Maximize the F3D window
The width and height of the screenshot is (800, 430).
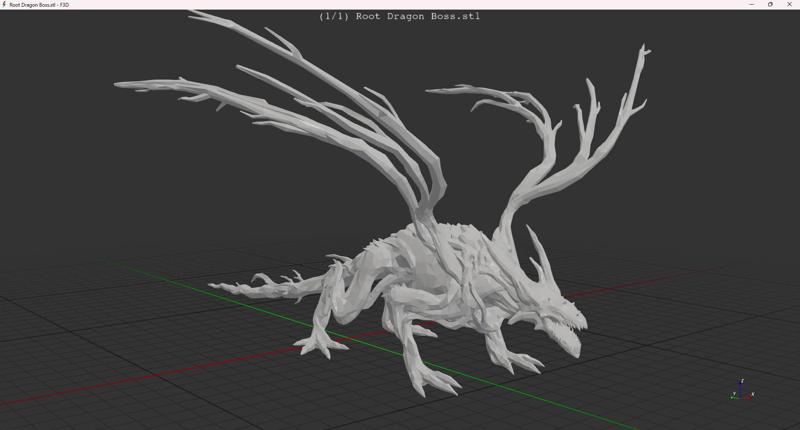tap(770, 4)
